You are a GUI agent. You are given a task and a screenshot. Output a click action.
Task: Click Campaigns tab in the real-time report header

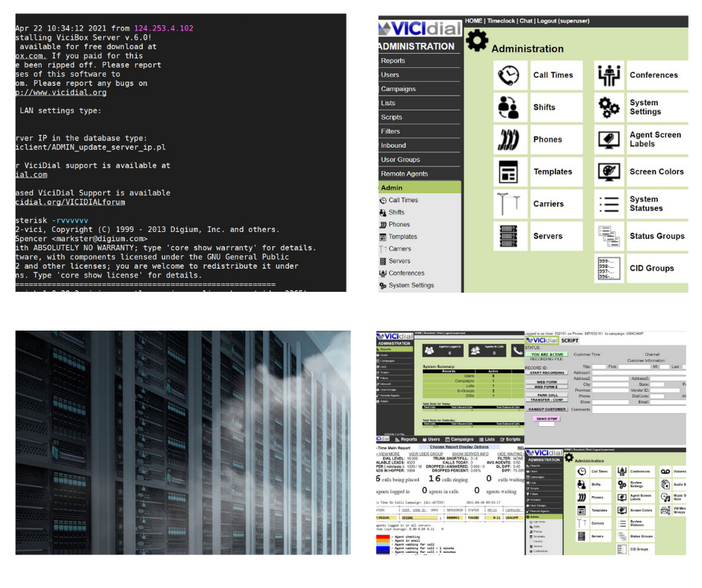(459, 440)
